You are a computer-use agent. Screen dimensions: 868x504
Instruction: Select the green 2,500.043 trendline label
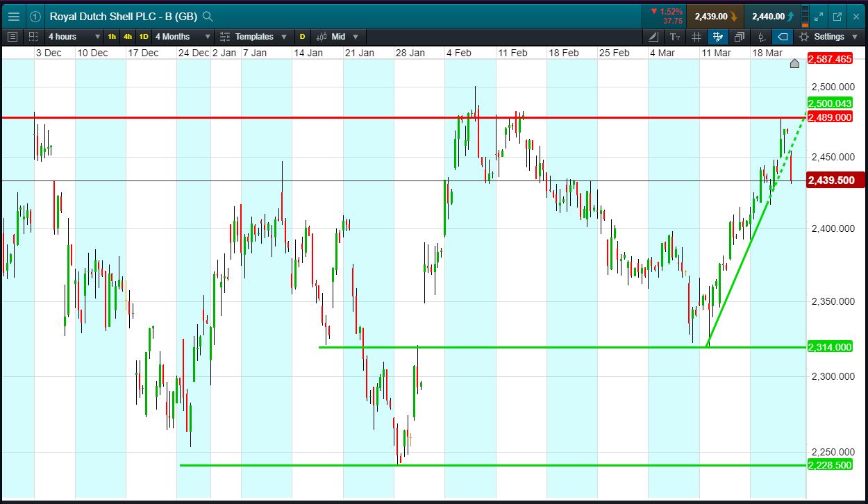coord(830,103)
